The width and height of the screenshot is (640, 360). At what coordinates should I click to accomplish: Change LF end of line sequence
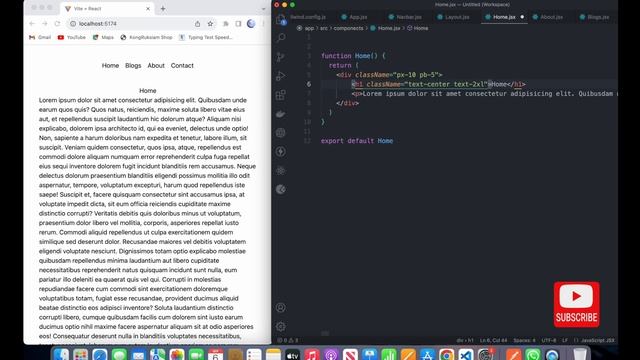pos(565,340)
